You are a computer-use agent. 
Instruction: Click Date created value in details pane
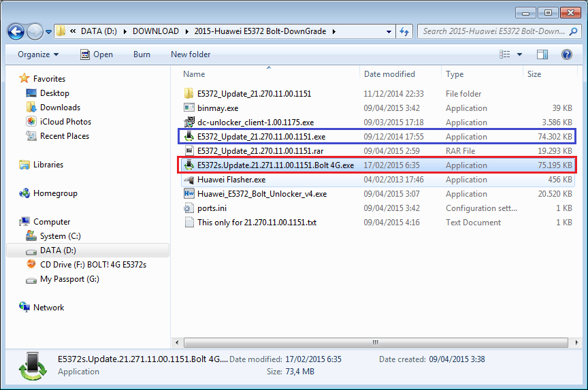coord(457,359)
